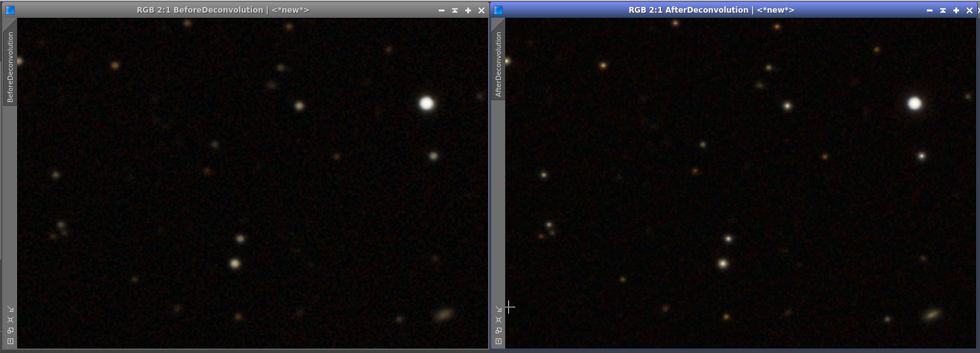Click the overlapping squares icon in AfterDeconvolution window
Viewport: 980px width, 353px height.
(498, 331)
